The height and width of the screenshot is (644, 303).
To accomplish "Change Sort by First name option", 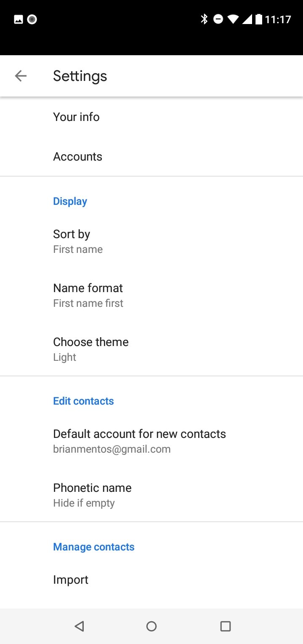I will [151, 241].
